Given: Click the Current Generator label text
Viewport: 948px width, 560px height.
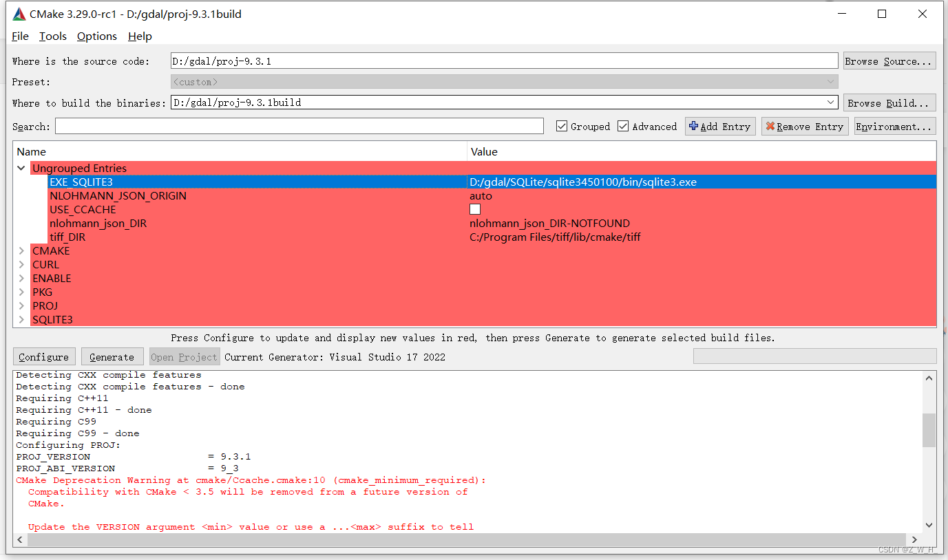Looking at the screenshot, I should [335, 357].
